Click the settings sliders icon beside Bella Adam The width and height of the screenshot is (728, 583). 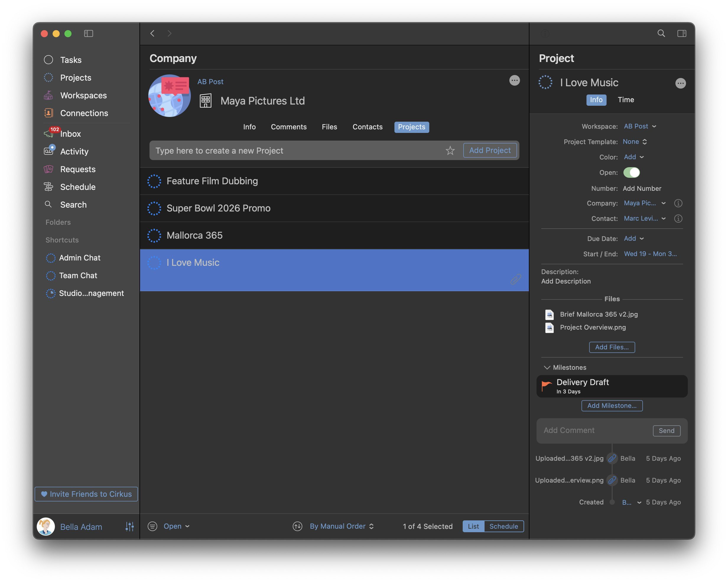[130, 526]
